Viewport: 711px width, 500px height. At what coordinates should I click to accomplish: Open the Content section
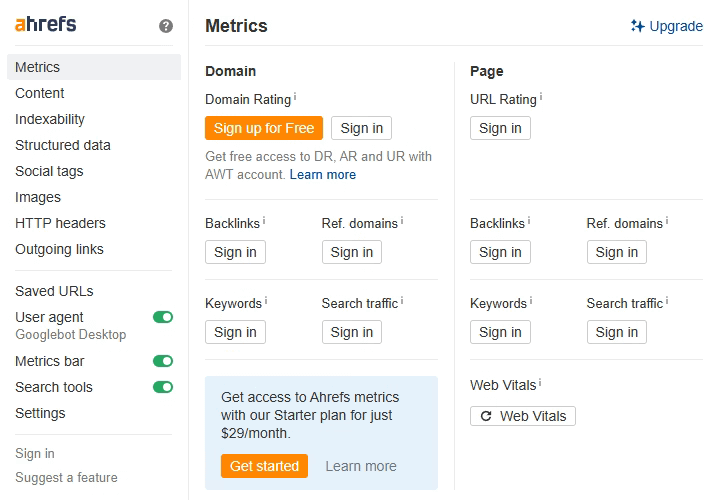[39, 93]
